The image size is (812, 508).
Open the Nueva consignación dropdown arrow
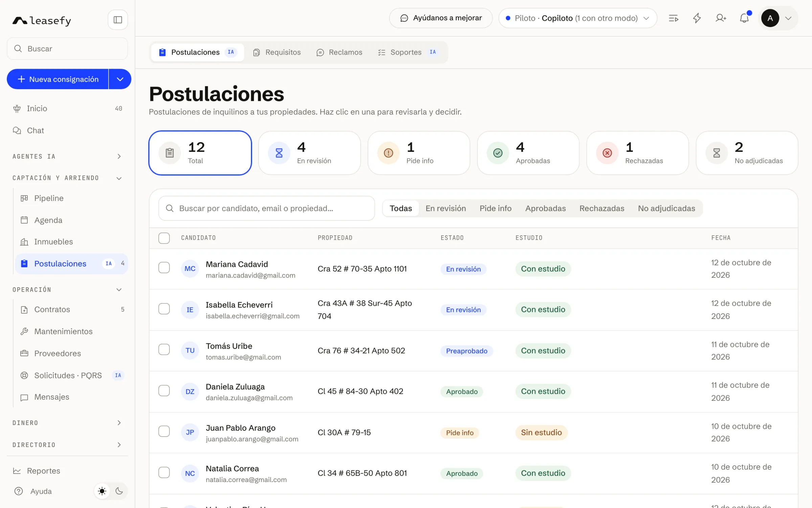(x=120, y=79)
